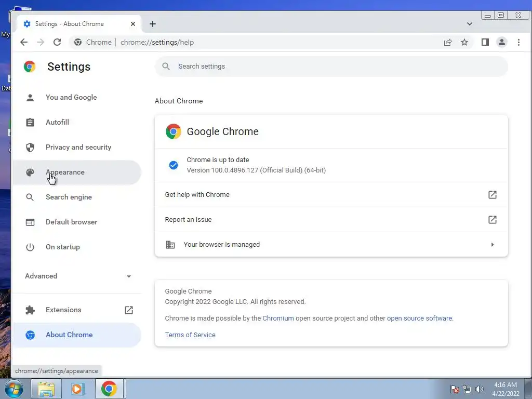Click the Chrome icon beside About Chrome

(30, 335)
